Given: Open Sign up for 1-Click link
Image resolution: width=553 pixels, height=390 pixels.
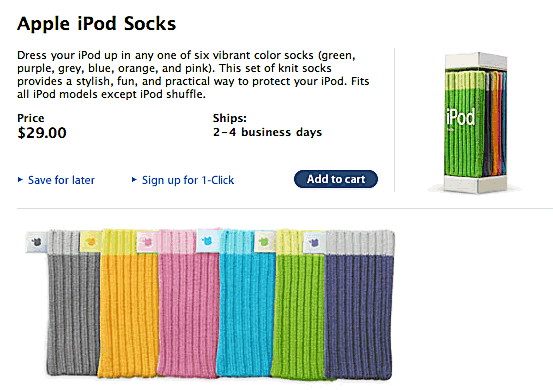Looking at the screenshot, I should 188,180.
